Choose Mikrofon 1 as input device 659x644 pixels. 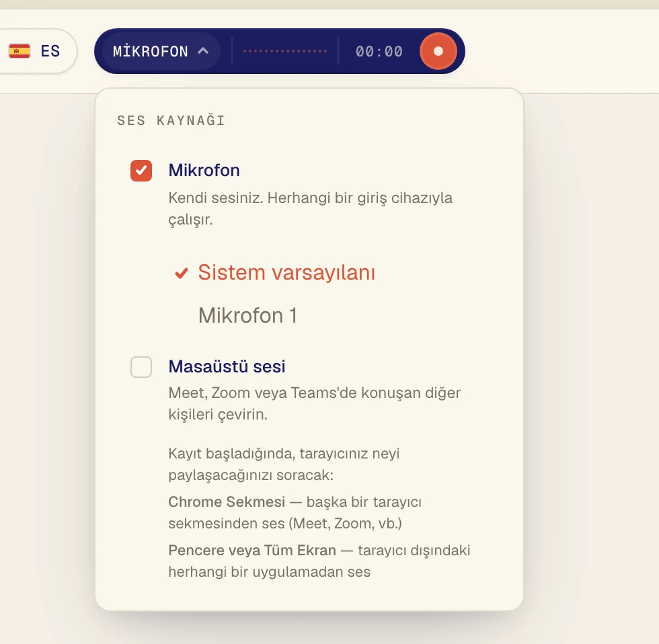[248, 315]
